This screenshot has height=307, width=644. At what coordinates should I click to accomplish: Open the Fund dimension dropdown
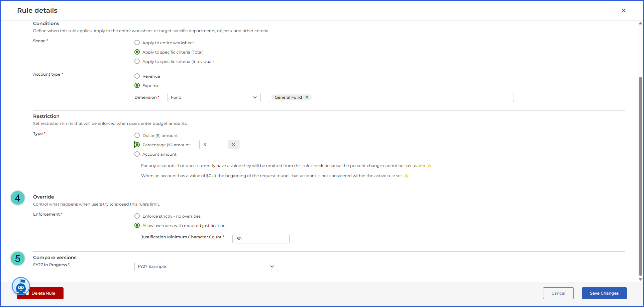[214, 97]
